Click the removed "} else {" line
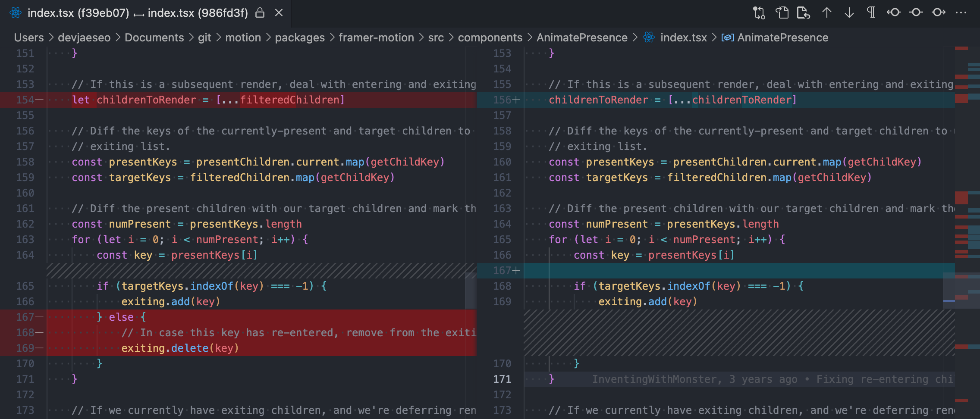The image size is (980, 419). [121, 317]
